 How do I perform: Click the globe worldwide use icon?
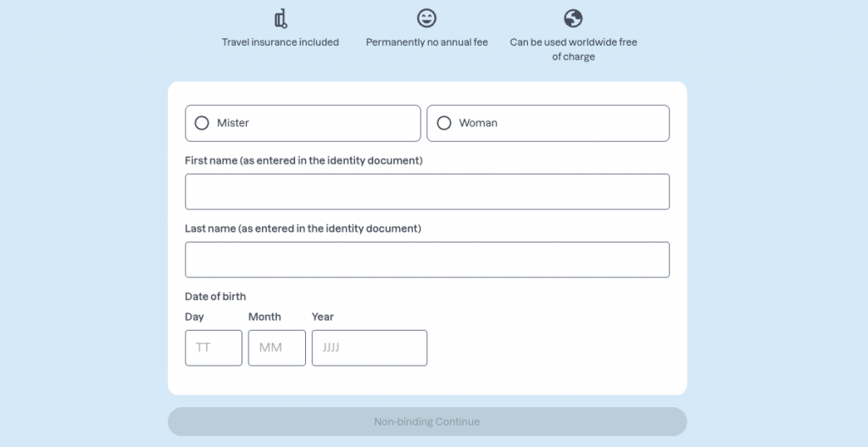pos(573,19)
